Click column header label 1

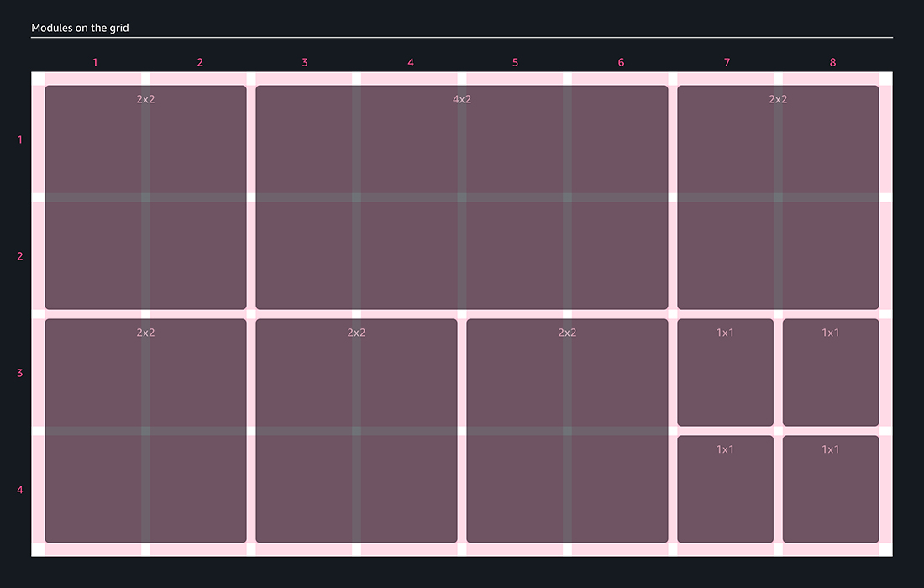[95, 63]
